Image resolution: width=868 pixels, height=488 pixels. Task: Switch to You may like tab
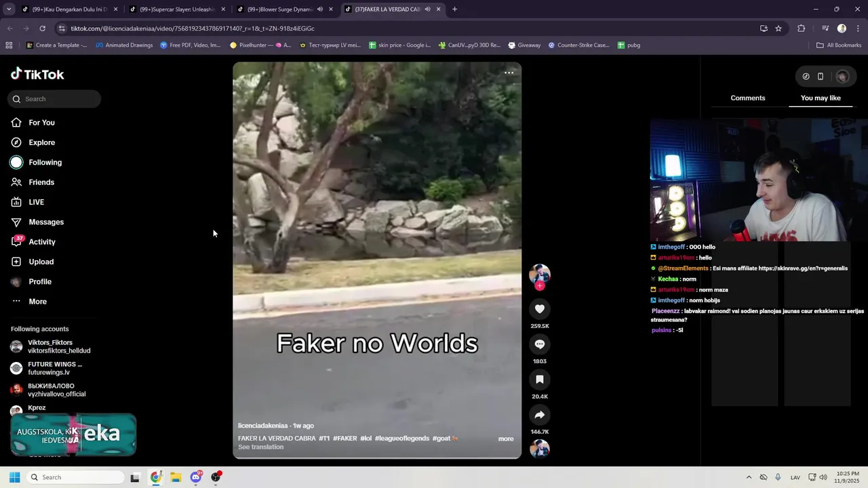821,98
